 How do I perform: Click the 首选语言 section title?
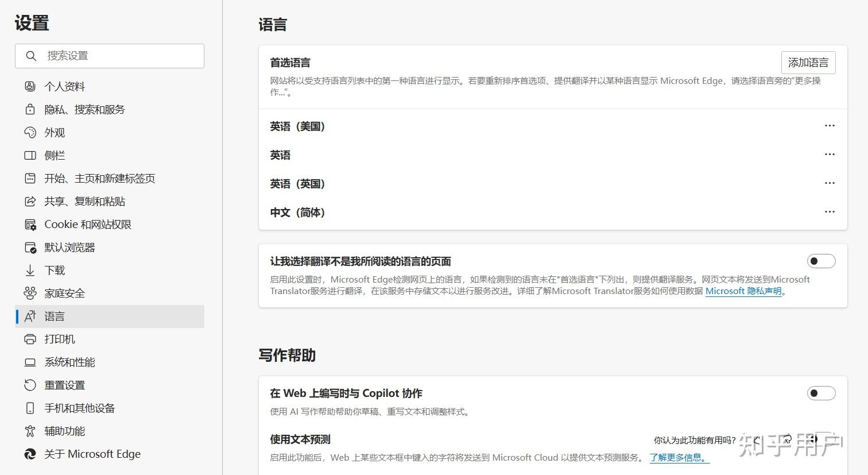point(290,63)
